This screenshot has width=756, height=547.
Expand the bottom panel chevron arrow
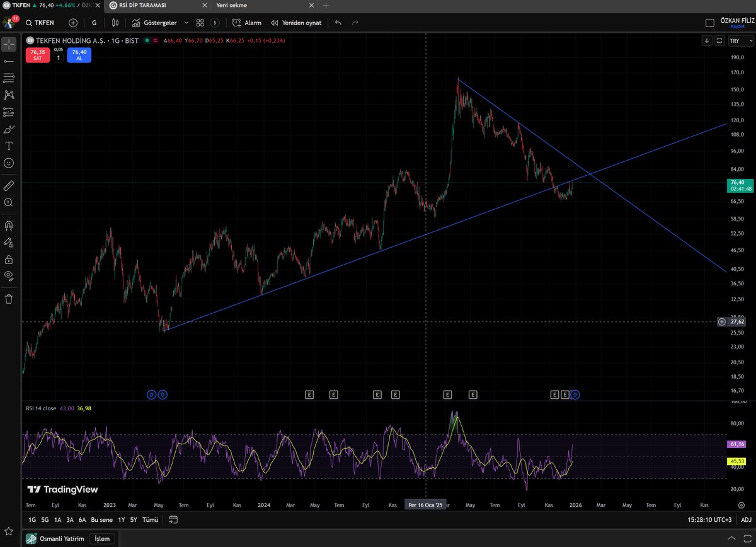[730, 538]
